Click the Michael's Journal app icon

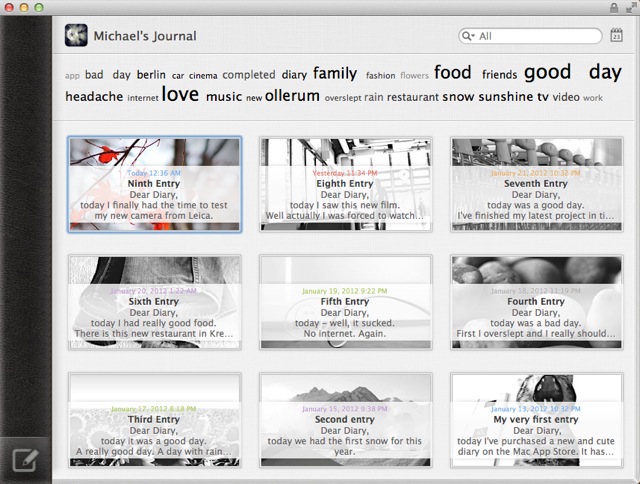[76, 36]
